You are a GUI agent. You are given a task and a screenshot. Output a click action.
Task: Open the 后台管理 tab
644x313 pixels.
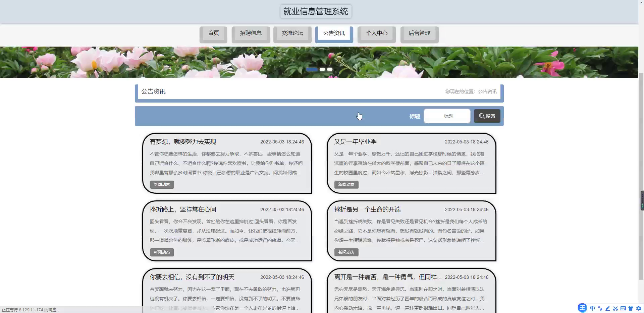pos(419,33)
